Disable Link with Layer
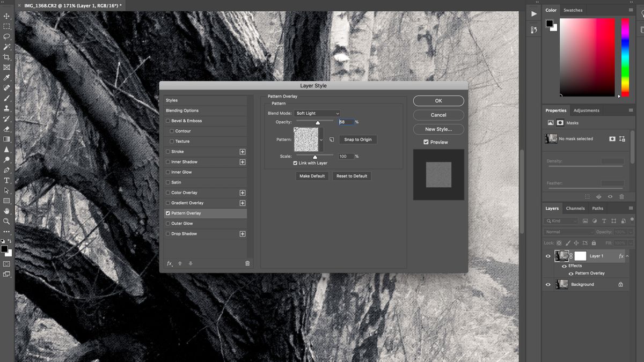The image size is (644, 362). (x=295, y=162)
